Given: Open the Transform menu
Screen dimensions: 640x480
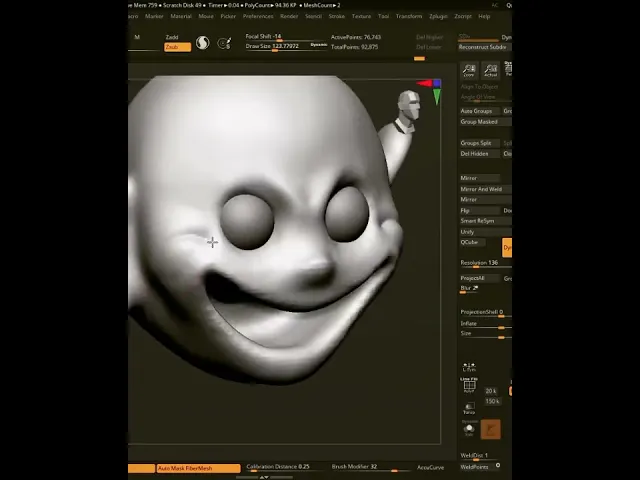Looking at the screenshot, I should pyautogui.click(x=409, y=16).
